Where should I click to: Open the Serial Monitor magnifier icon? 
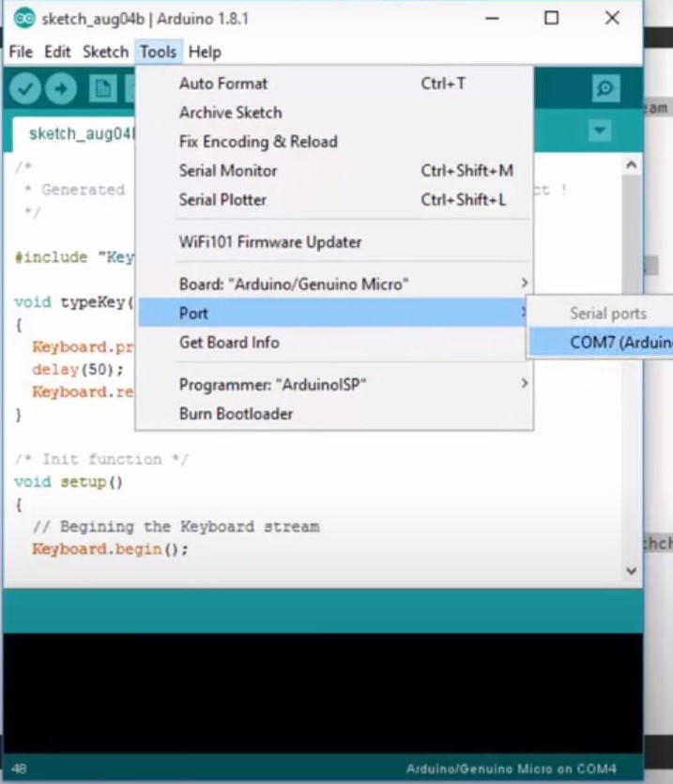point(606,88)
